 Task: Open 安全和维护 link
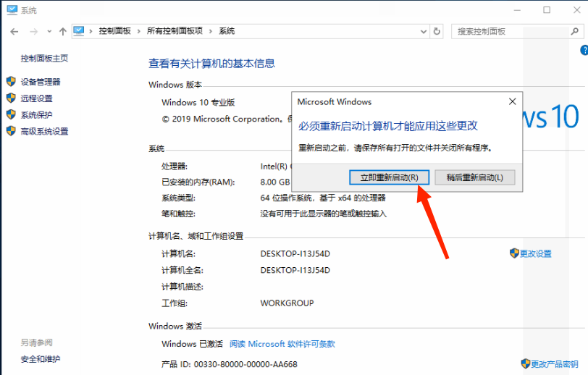pyautogui.click(x=41, y=359)
